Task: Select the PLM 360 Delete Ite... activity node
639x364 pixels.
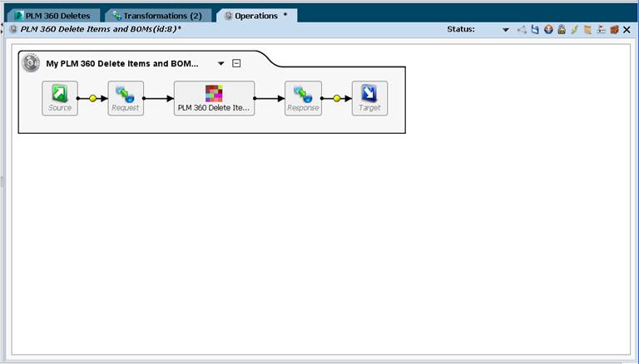Action: [x=215, y=98]
